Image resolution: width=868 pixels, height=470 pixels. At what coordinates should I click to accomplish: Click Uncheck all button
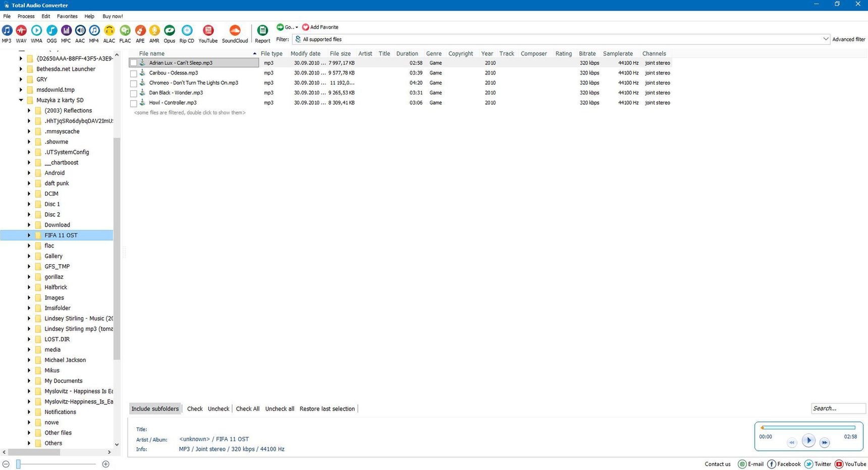[x=280, y=409]
